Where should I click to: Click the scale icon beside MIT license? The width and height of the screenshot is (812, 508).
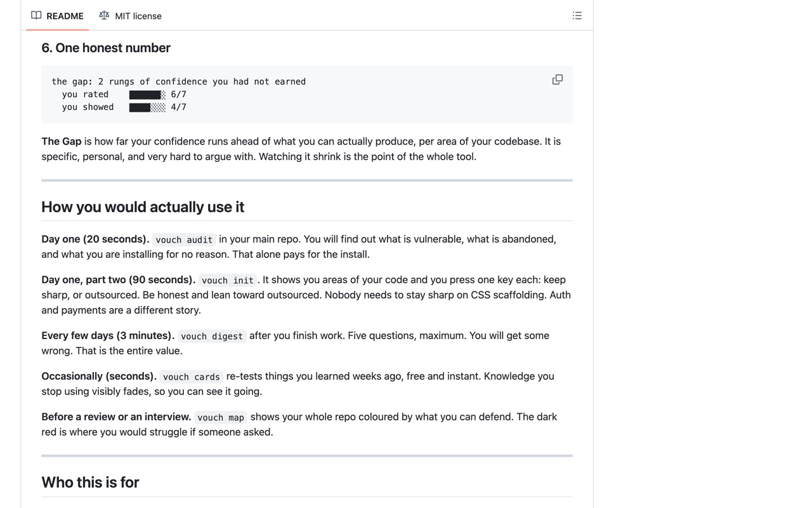(104, 15)
